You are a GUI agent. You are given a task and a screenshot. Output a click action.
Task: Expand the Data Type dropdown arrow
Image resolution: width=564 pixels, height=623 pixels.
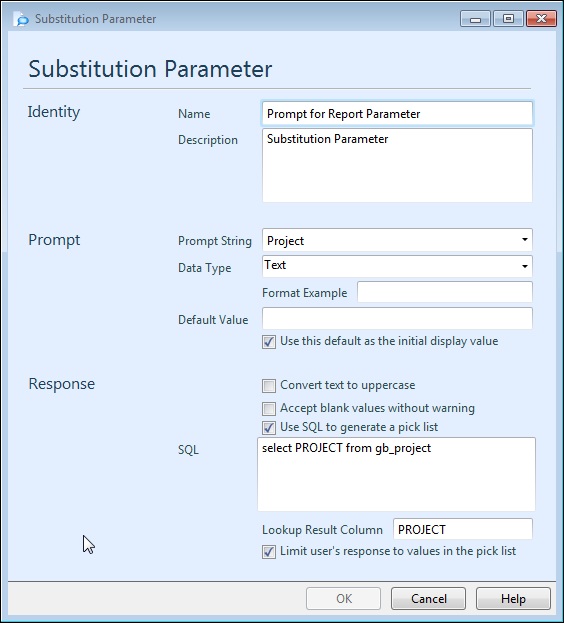click(x=525, y=266)
